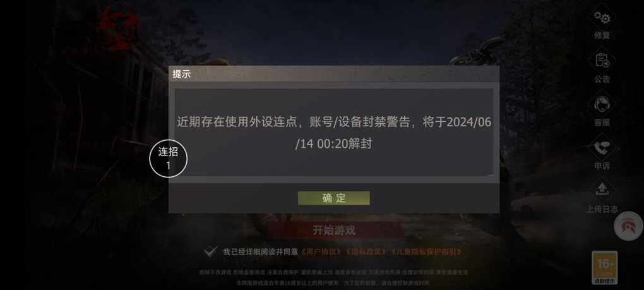
Task: Open the 修复 repair gear icon
Action: point(602,18)
